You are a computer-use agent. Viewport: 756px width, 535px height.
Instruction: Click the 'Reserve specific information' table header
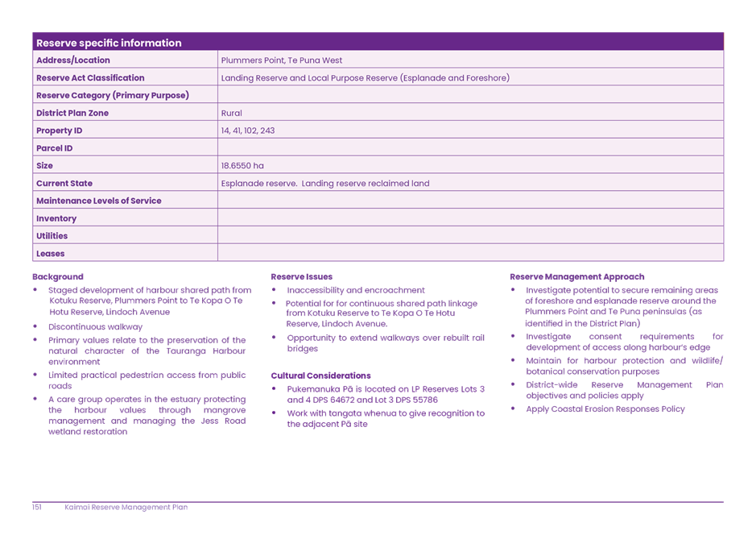coord(109,43)
